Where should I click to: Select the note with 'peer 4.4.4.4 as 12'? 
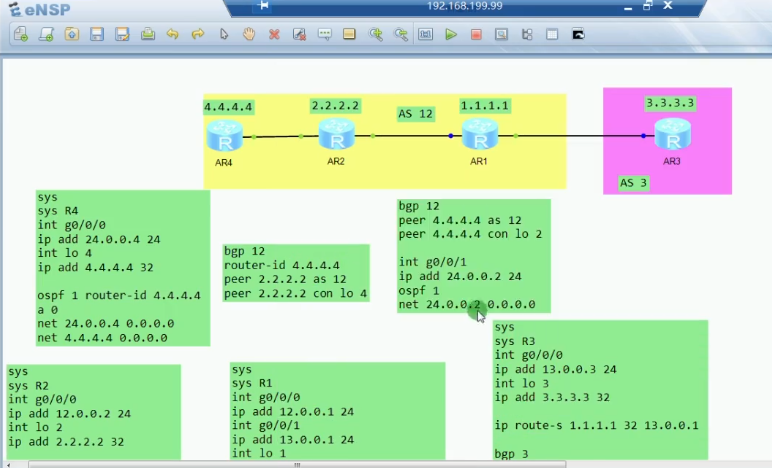point(474,255)
